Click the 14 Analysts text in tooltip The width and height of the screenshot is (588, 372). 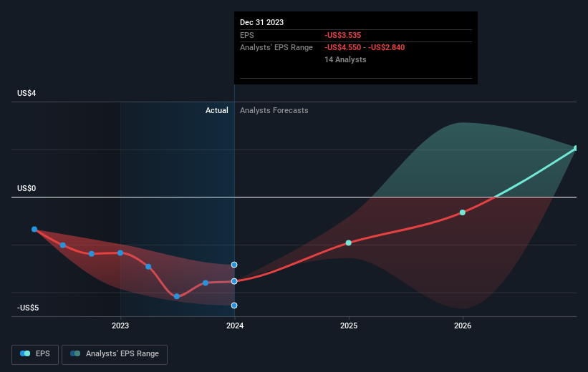click(x=345, y=59)
